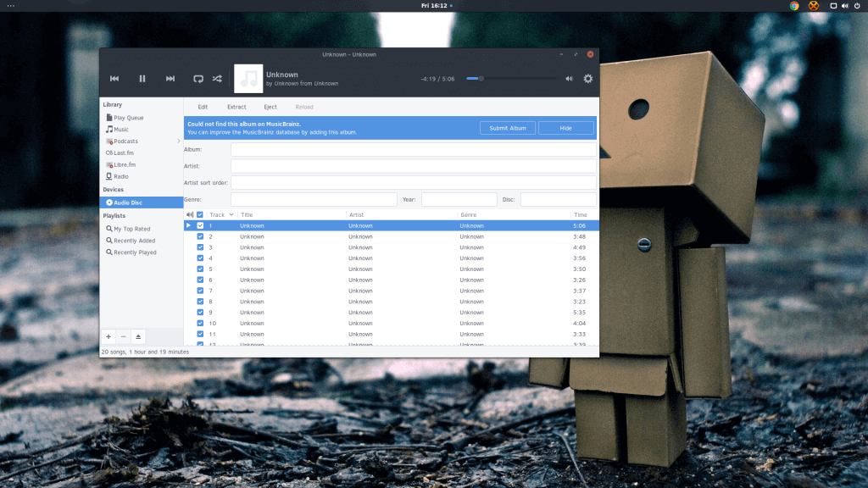Image resolution: width=868 pixels, height=488 pixels.
Task: Open the Edit toolbar item
Action: (x=203, y=107)
